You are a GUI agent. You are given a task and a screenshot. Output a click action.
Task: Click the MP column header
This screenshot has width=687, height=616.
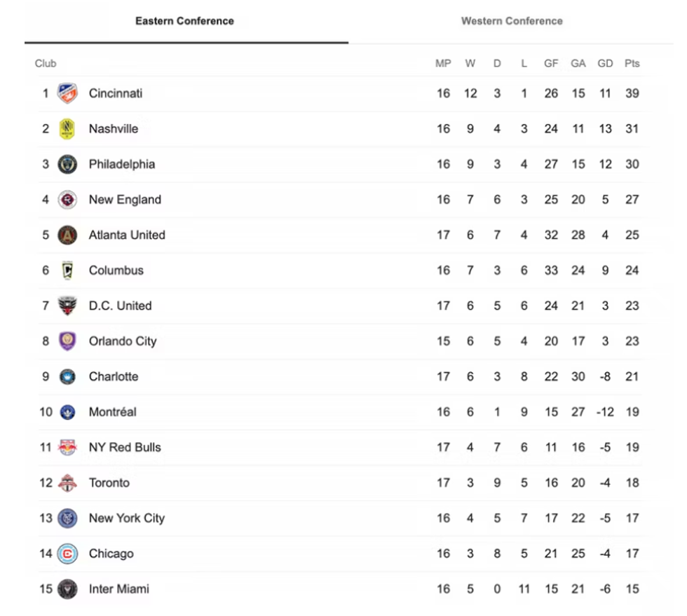click(443, 63)
